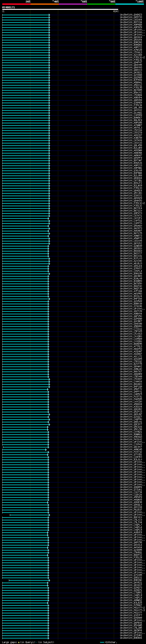Click the green ~80% identity legend segment
The width and height of the screenshot is (146, 644).
coord(101,4)
